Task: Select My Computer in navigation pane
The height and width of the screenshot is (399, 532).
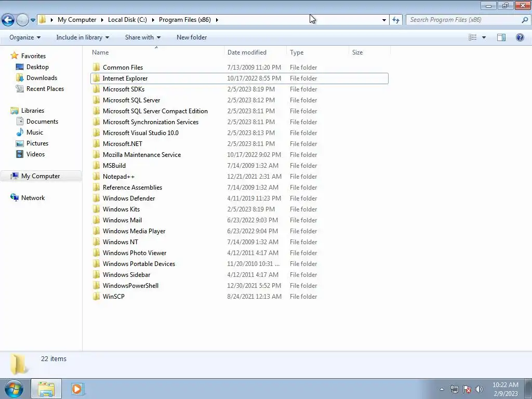Action: [x=41, y=176]
